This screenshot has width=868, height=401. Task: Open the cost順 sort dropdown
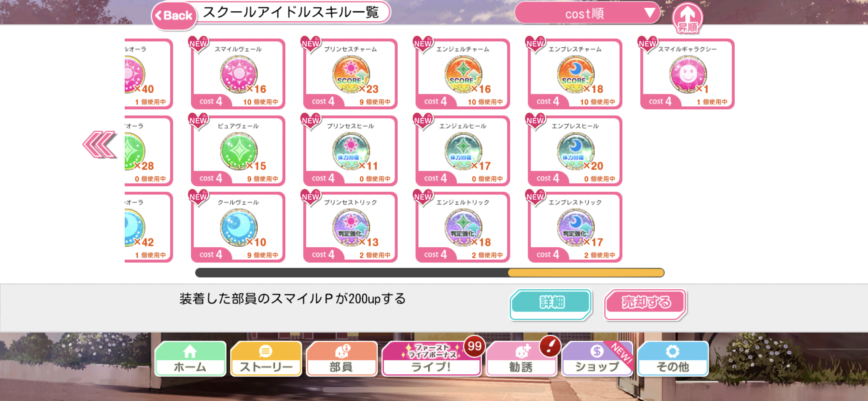click(587, 13)
